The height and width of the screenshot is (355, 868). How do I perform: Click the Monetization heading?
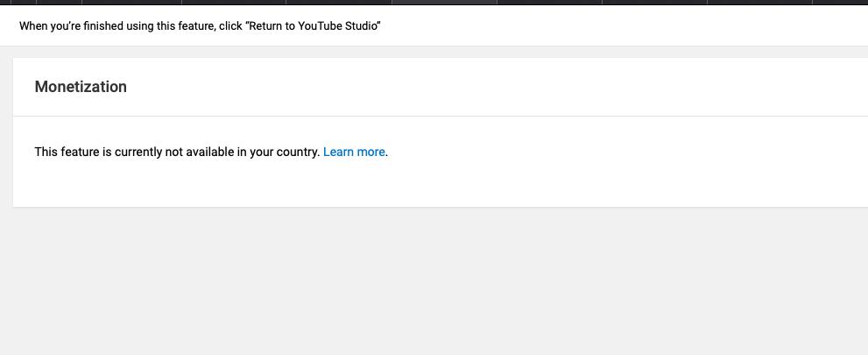[x=81, y=87]
